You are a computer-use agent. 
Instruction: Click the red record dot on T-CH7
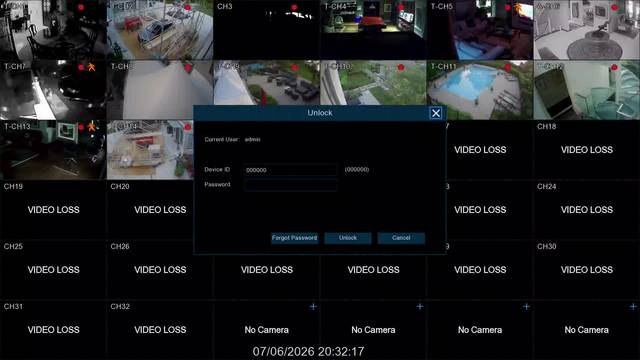pos(81,67)
